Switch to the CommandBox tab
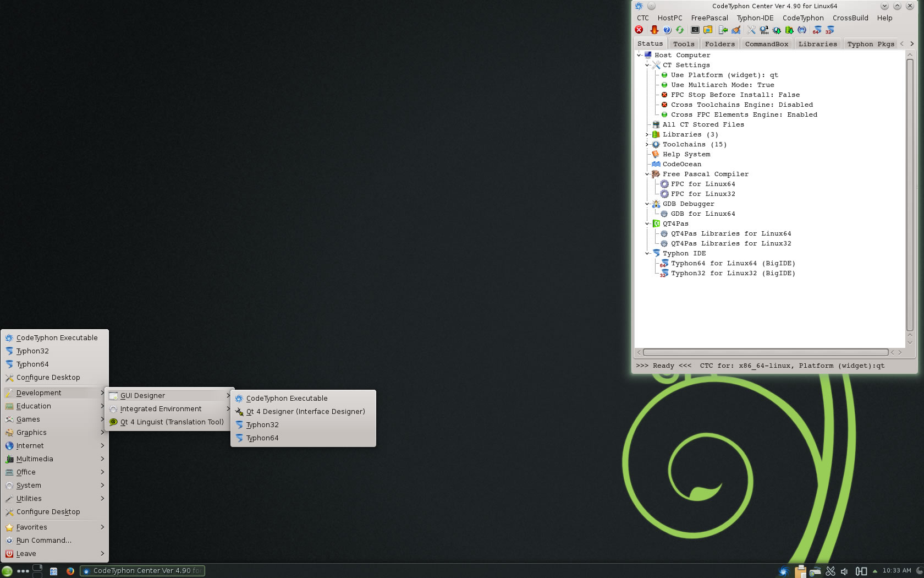924x578 pixels. pyautogui.click(x=767, y=44)
